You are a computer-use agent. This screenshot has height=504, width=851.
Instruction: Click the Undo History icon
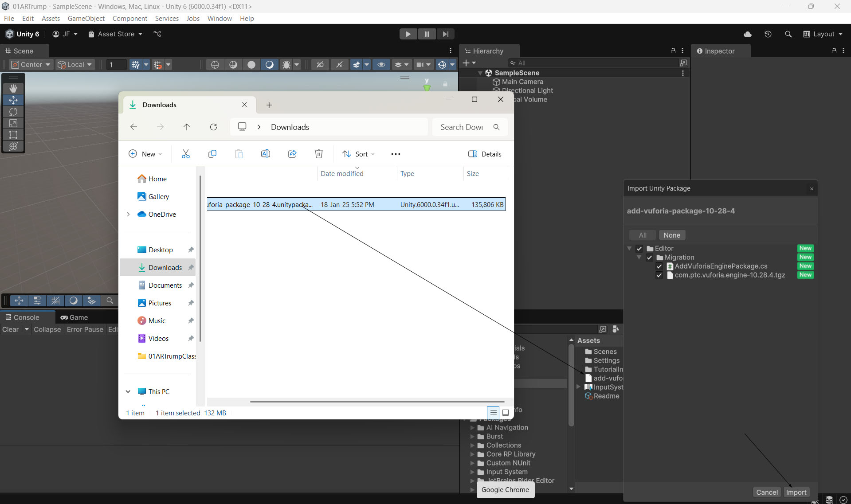click(768, 34)
